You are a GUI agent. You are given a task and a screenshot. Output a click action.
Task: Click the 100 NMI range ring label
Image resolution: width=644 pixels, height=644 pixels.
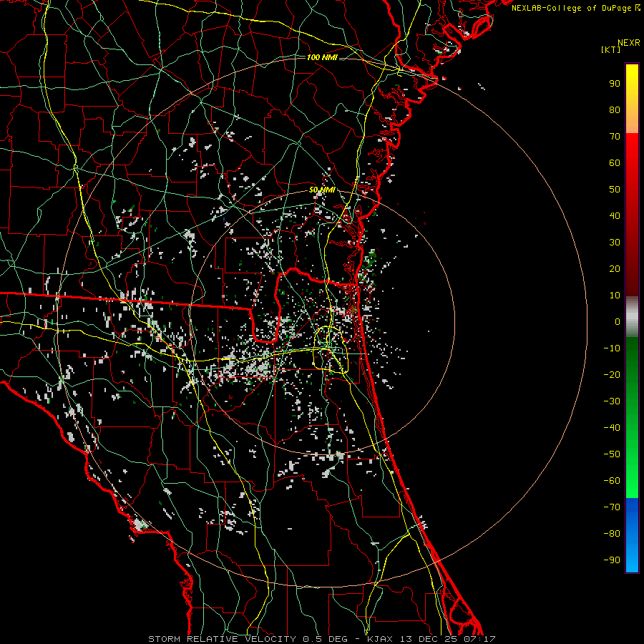click(322, 57)
